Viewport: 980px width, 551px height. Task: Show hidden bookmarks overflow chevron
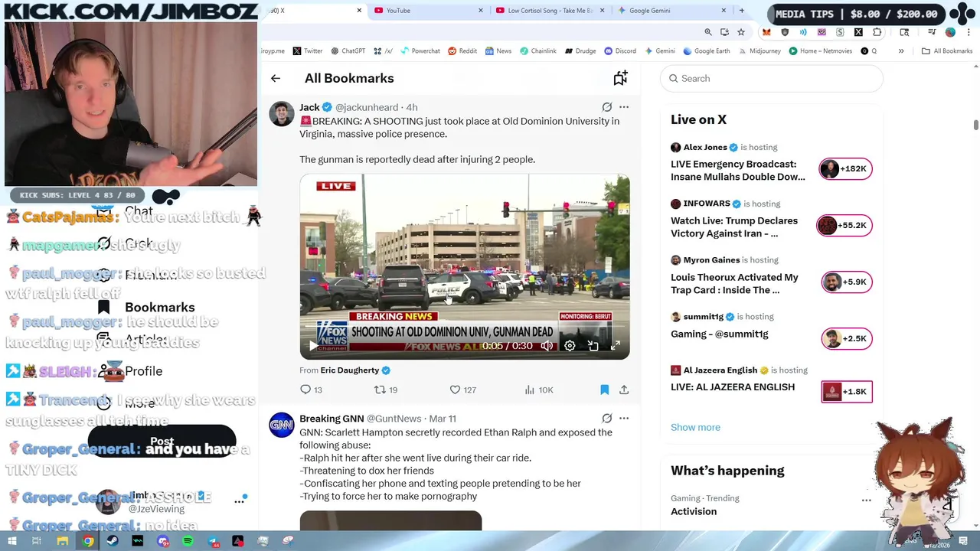pos(901,51)
